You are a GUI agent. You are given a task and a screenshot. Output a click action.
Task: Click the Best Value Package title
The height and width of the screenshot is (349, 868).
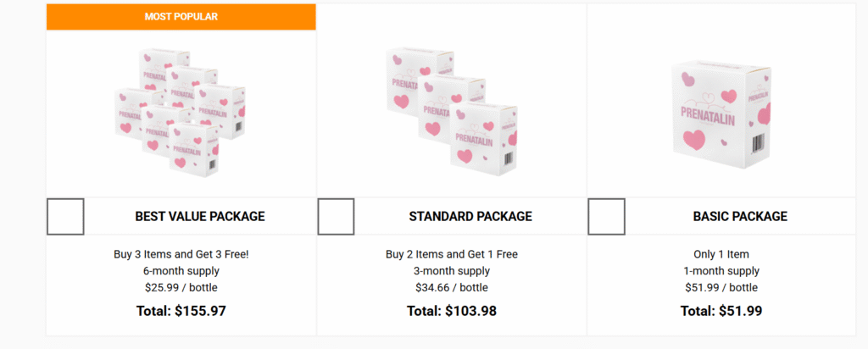point(200,217)
